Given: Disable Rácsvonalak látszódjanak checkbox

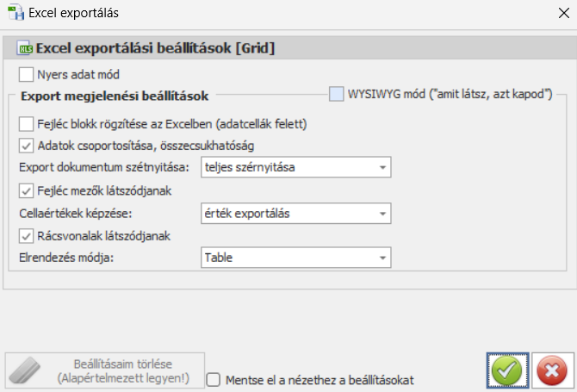Looking at the screenshot, I should (x=26, y=235).
